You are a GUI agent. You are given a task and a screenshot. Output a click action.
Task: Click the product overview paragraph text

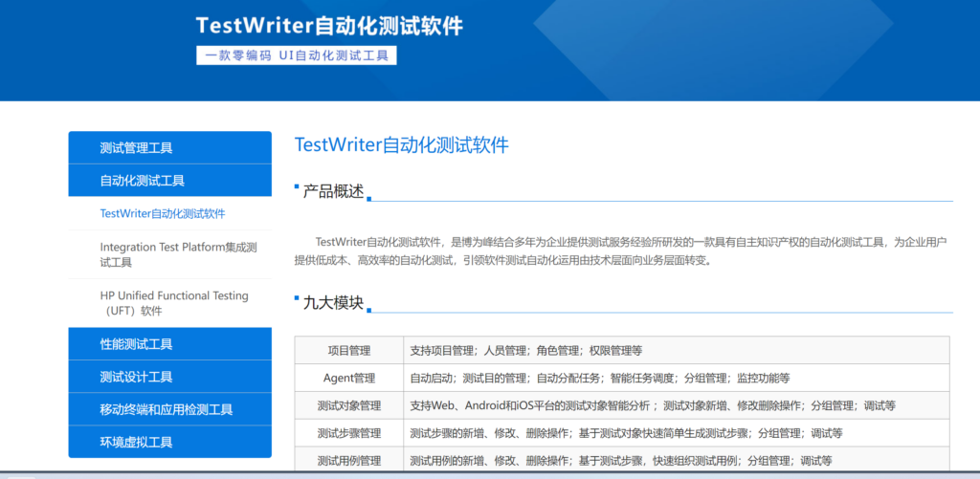point(622,251)
